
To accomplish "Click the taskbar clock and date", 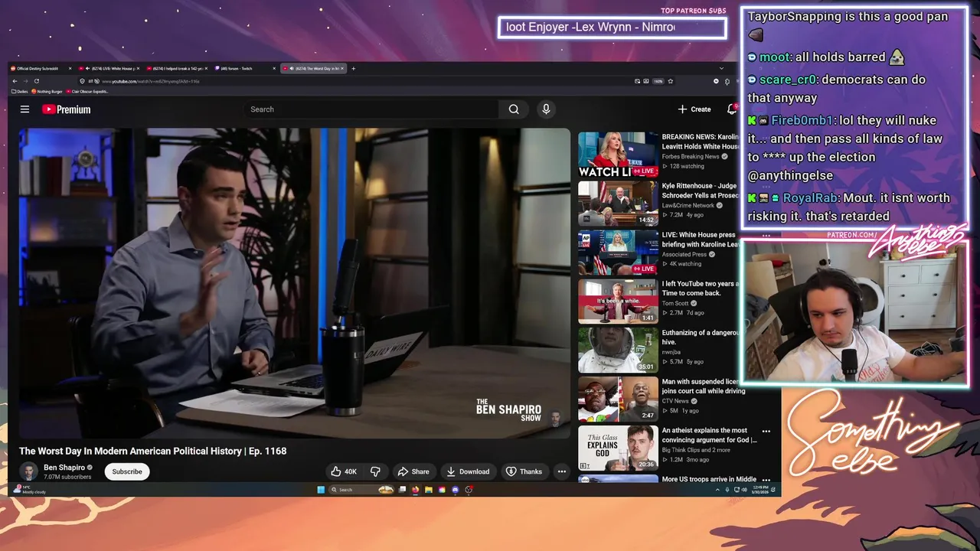I will [x=760, y=490].
